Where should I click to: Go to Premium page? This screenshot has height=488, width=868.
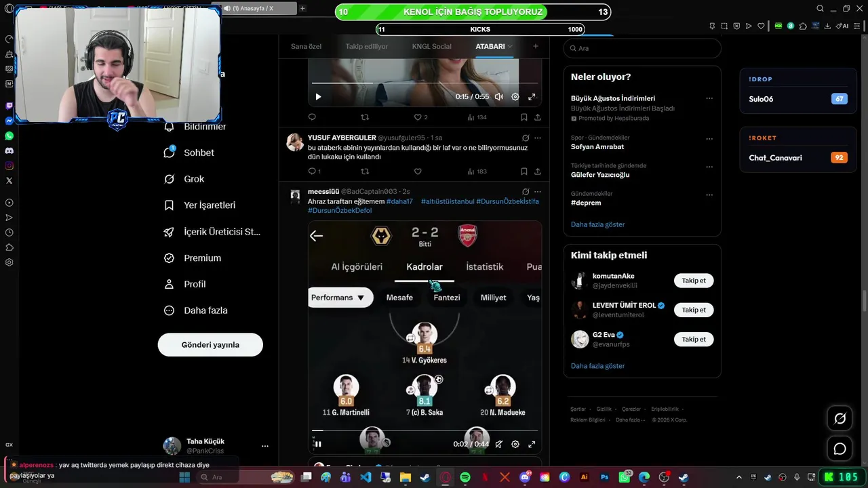[193, 258]
